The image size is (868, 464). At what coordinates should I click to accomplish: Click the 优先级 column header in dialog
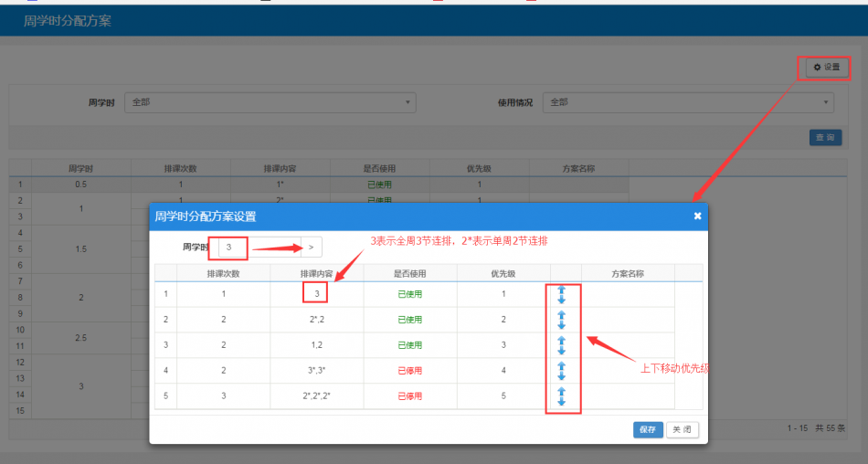pos(503,273)
